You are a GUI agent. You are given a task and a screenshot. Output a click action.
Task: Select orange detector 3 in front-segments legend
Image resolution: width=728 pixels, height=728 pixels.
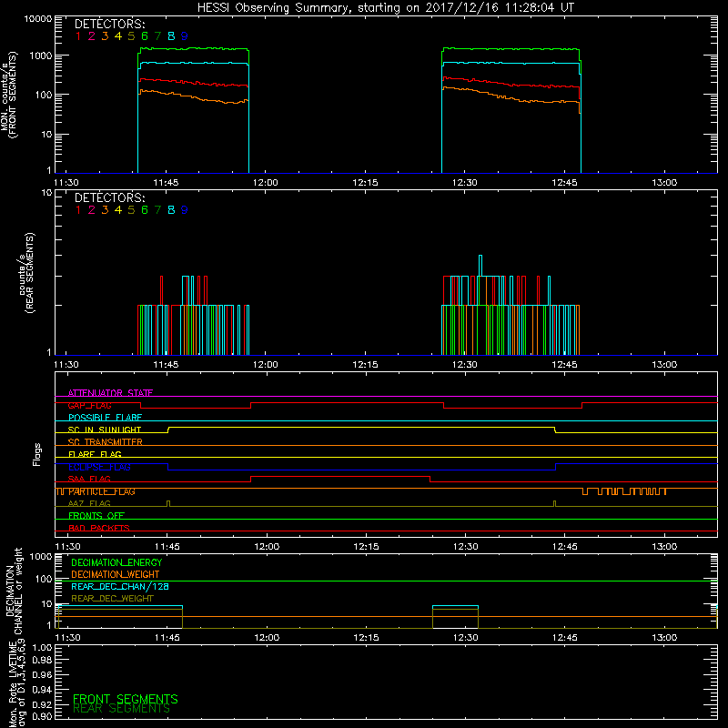[105, 36]
